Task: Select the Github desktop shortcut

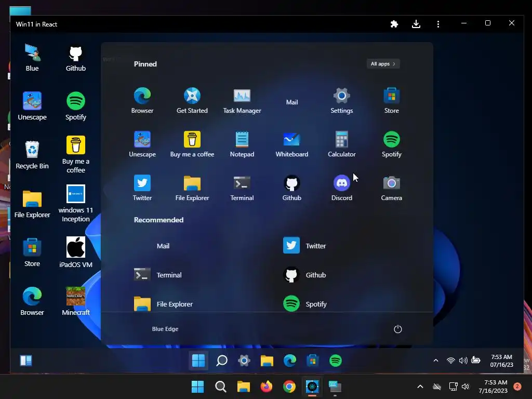Action: click(x=76, y=58)
